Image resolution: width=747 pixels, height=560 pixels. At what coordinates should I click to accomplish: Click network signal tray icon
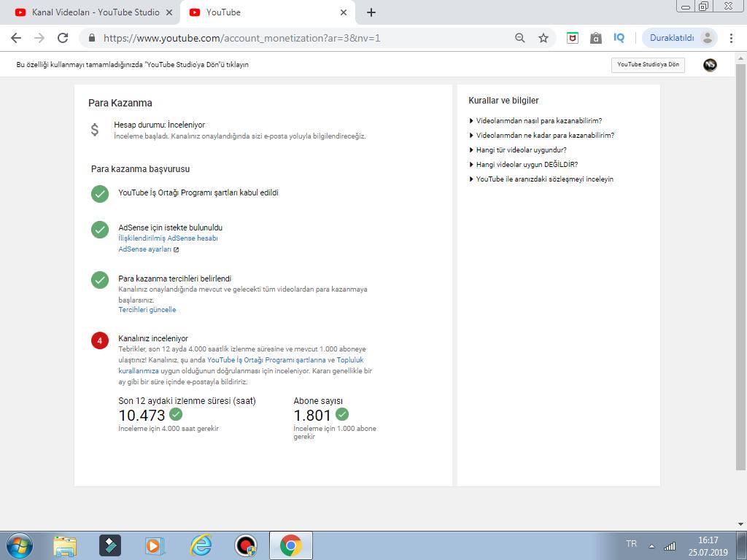(670, 546)
